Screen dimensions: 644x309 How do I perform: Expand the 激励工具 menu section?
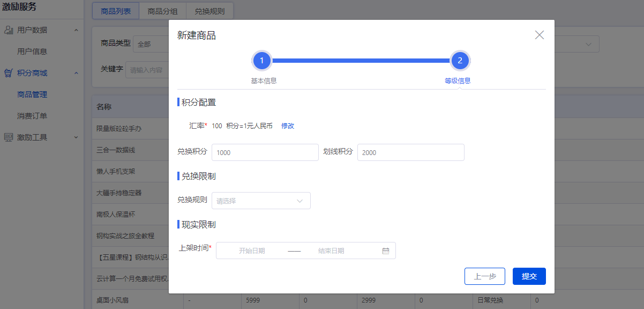tap(76, 137)
